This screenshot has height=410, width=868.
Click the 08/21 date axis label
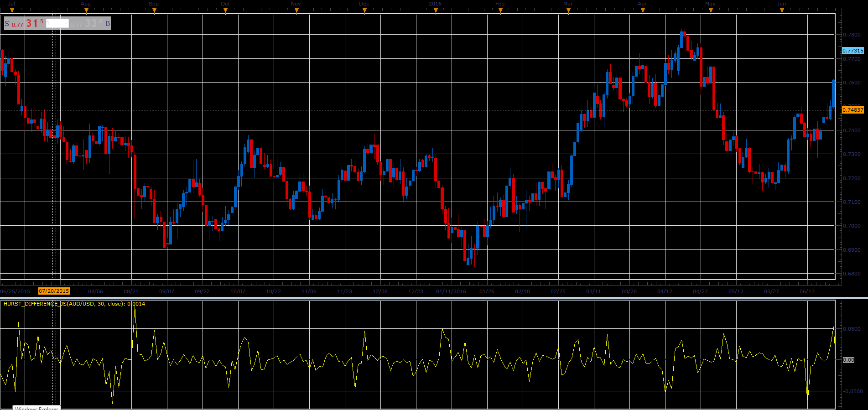(131, 291)
